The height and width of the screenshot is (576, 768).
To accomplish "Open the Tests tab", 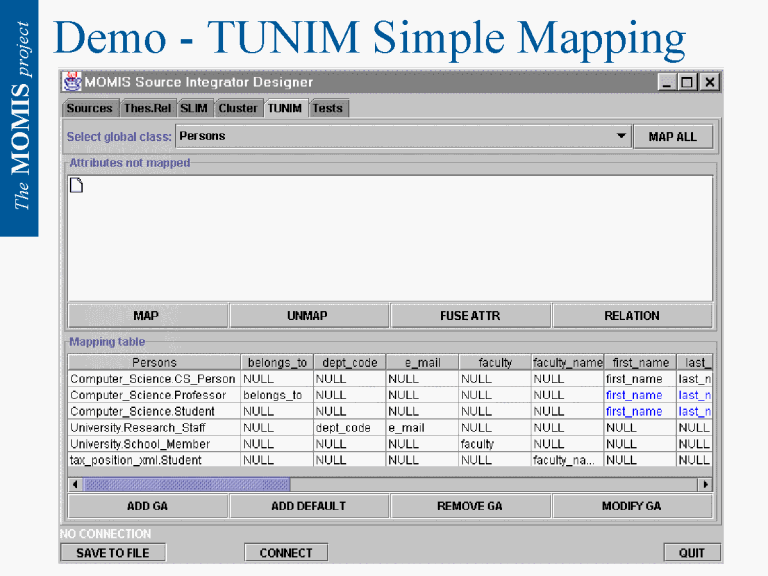I will tap(327, 108).
